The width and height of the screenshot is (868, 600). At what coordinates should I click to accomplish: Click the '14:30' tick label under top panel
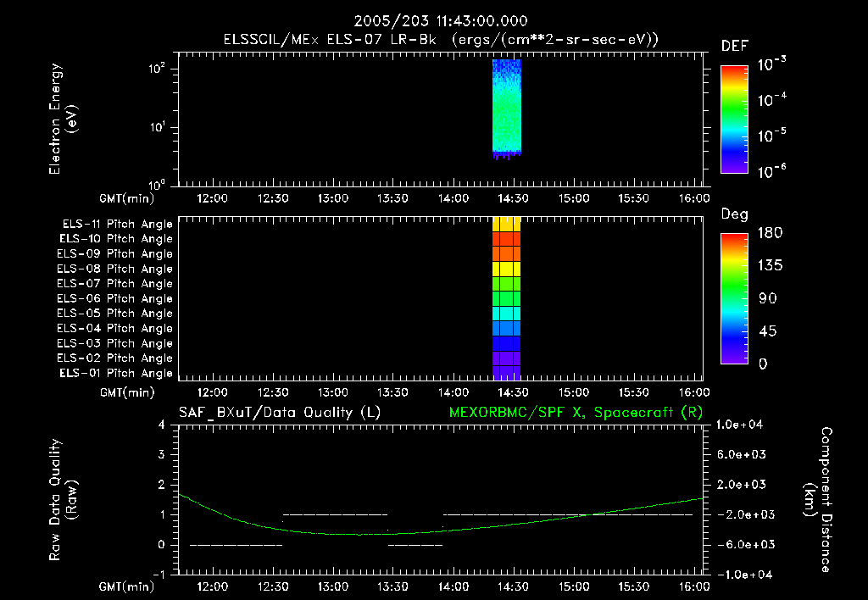pos(513,198)
